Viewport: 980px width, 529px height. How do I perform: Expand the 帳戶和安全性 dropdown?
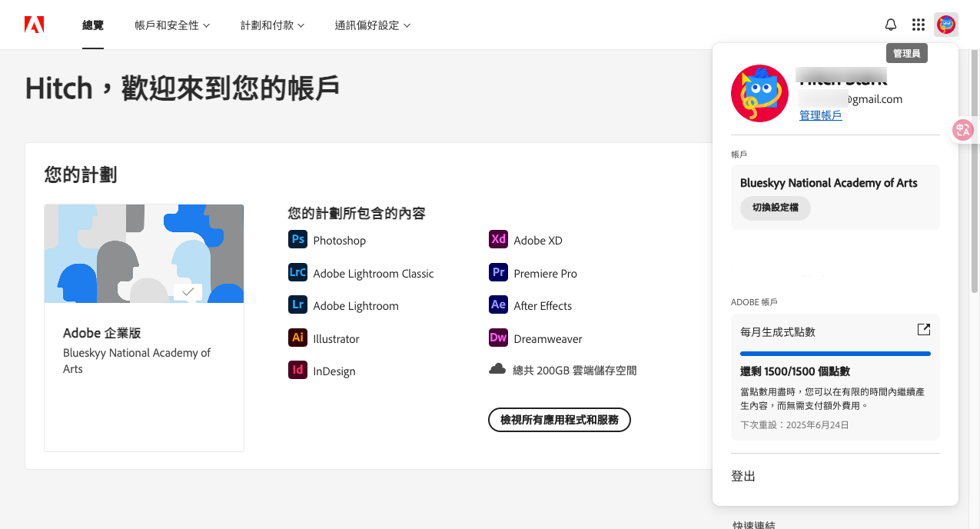pyautogui.click(x=171, y=24)
